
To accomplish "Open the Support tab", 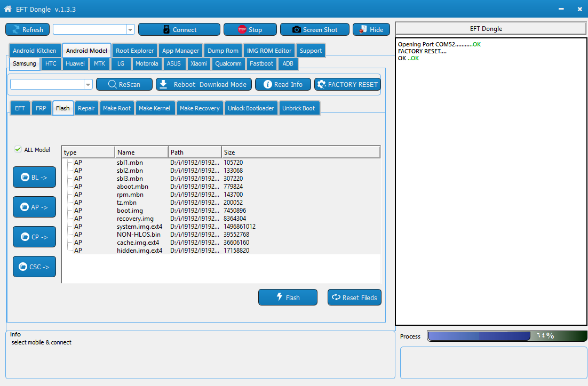I will pos(311,51).
